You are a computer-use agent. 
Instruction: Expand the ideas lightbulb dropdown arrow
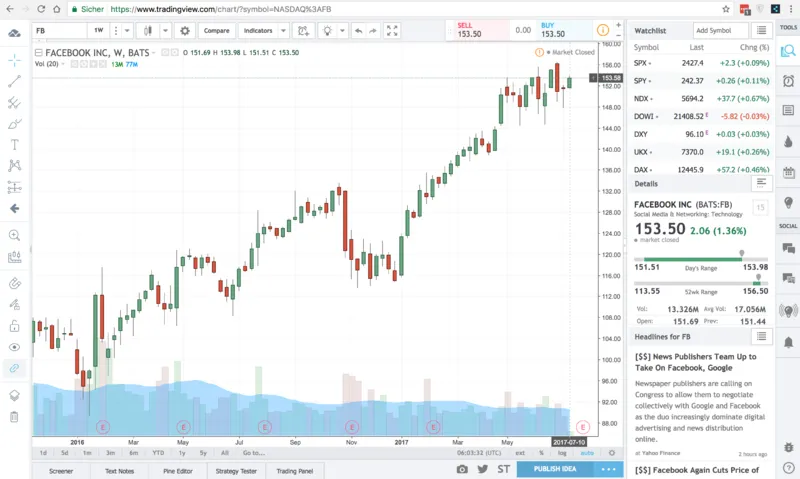pos(342,31)
